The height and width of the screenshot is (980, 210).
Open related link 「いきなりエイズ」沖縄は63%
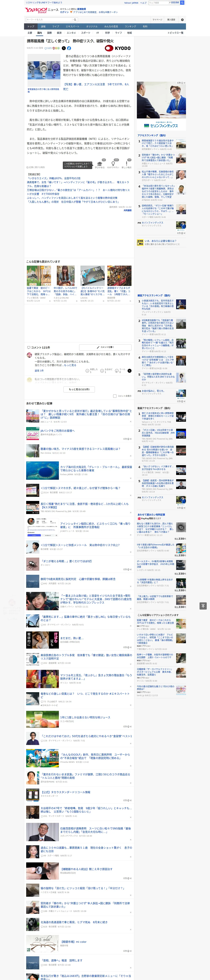coord(54,178)
